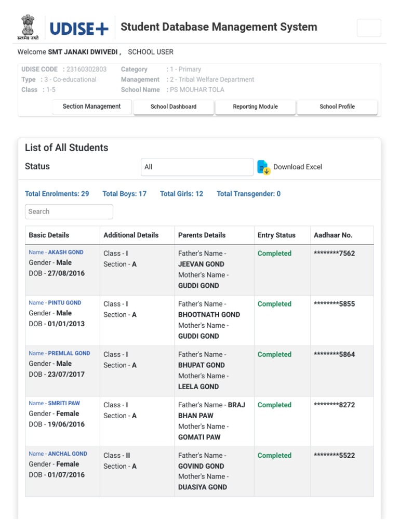Open ANCHAL GOND student record
This screenshot has width=399, height=532.
(68, 454)
